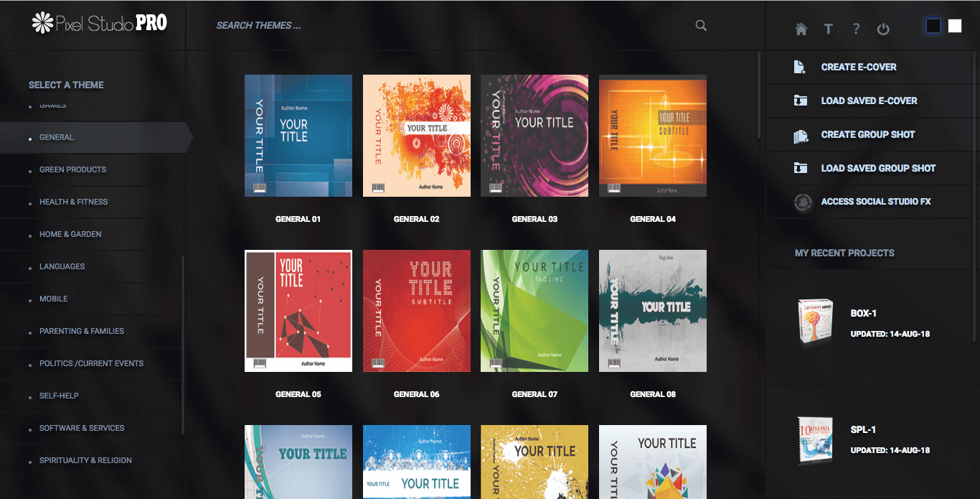Pick the white colorful geometric cover in the bottom row
The height and width of the screenshot is (499, 980).
(x=653, y=462)
